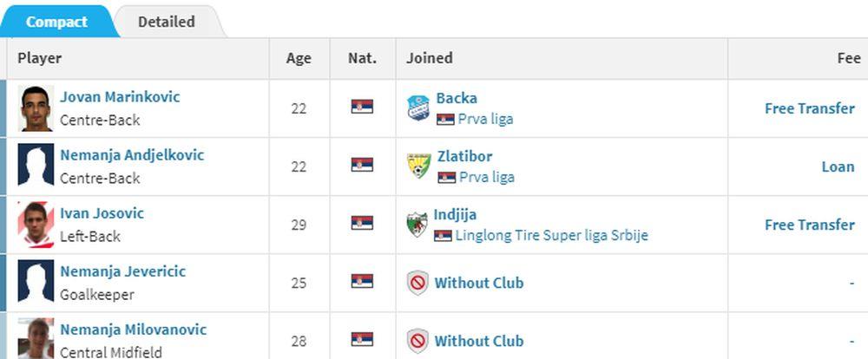Click Ivan Josovic's portrait photo

[36, 224]
